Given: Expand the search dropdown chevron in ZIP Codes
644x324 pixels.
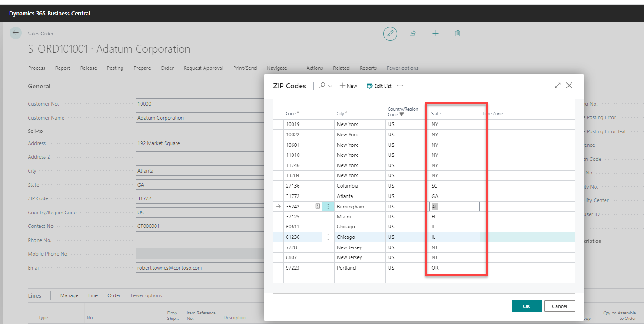Looking at the screenshot, I should click(330, 86).
